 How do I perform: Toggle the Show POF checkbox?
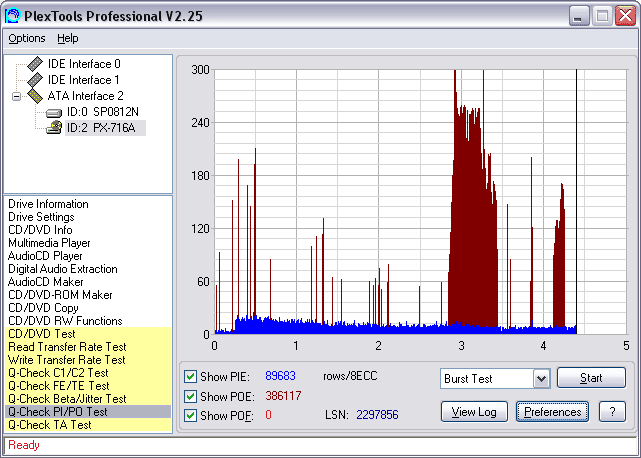(190, 415)
